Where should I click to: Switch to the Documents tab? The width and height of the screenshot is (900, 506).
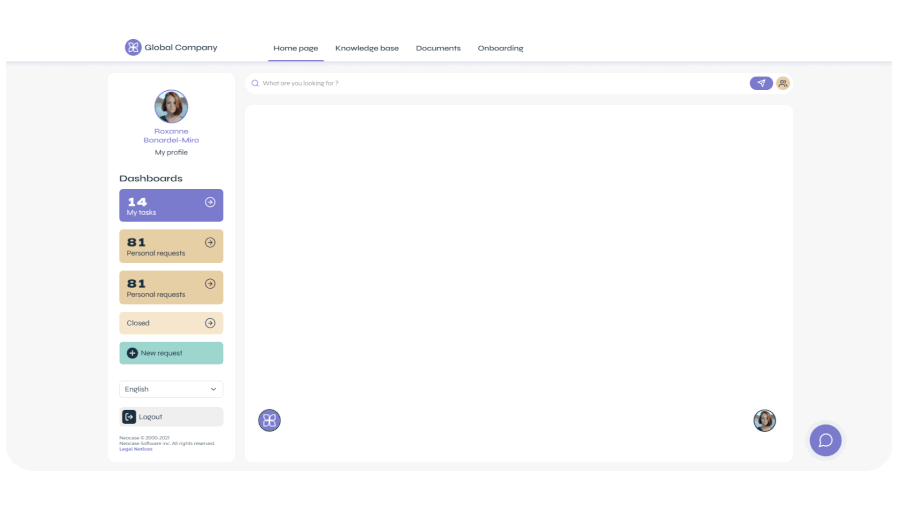point(438,48)
